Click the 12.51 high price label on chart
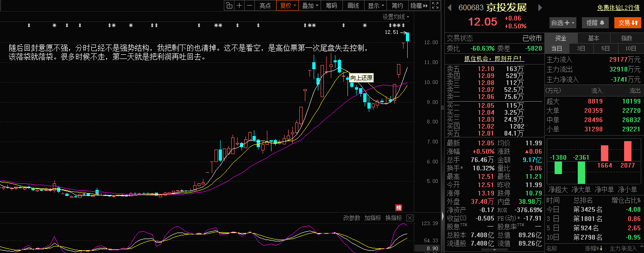Image resolution: width=644 pixels, height=253 pixels. tap(391, 32)
